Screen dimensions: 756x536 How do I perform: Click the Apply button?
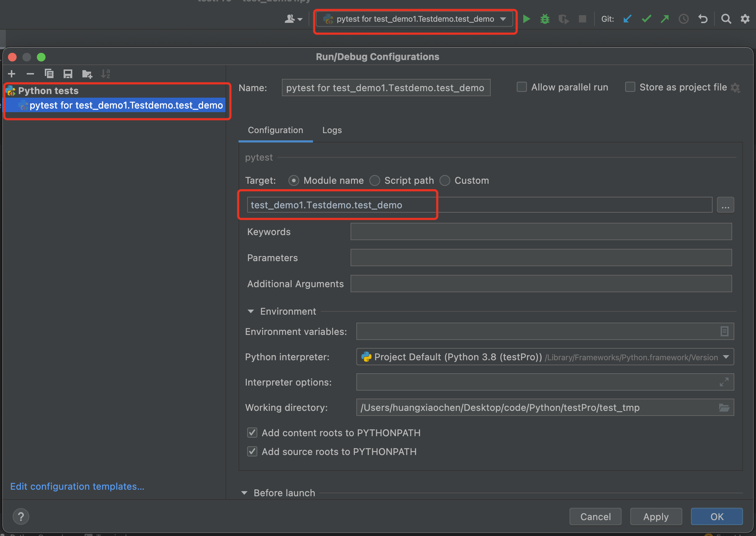pyautogui.click(x=656, y=516)
